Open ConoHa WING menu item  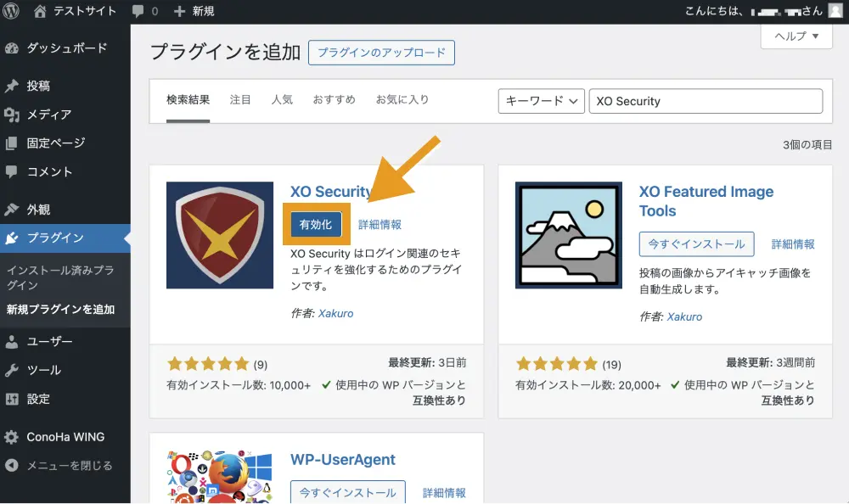click(65, 437)
